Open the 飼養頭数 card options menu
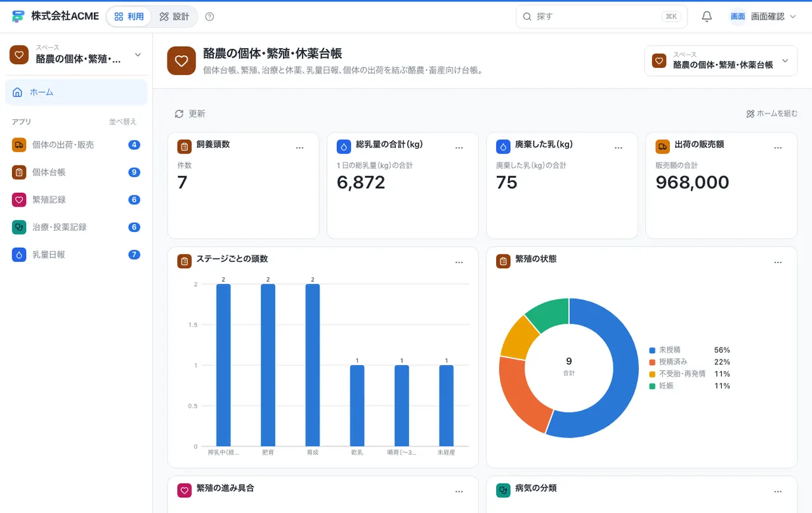The height and width of the screenshot is (513, 812). 300,147
